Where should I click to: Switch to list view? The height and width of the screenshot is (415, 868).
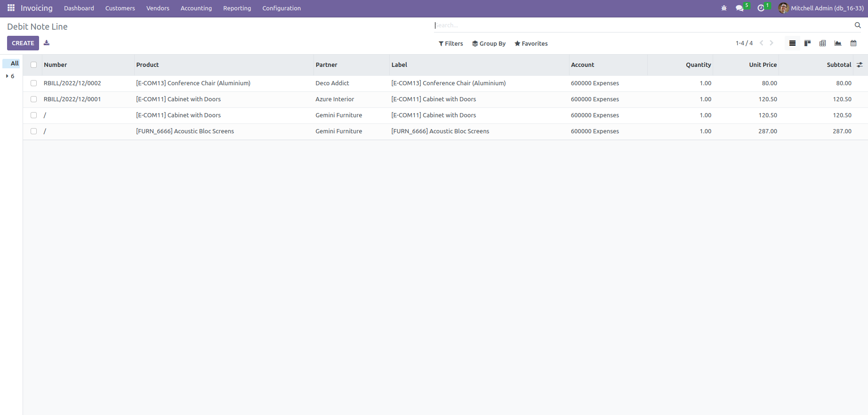click(x=793, y=43)
